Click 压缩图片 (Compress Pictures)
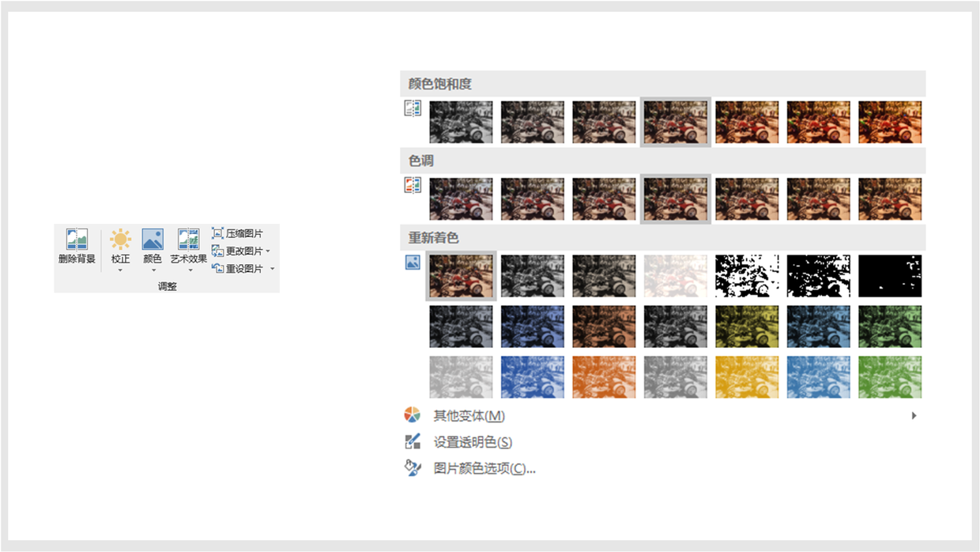980x552 pixels. point(237,233)
